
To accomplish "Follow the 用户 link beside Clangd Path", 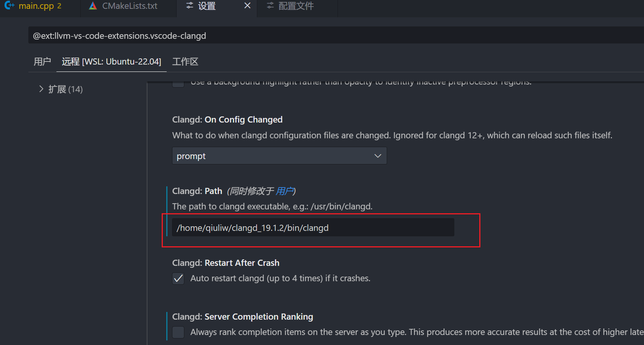I will [285, 191].
